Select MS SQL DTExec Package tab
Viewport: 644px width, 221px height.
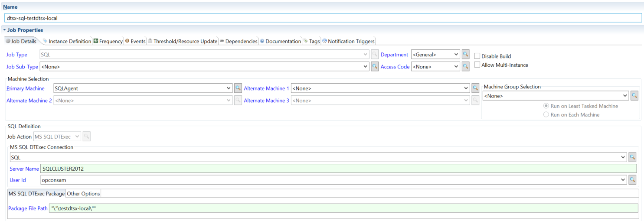36,193
